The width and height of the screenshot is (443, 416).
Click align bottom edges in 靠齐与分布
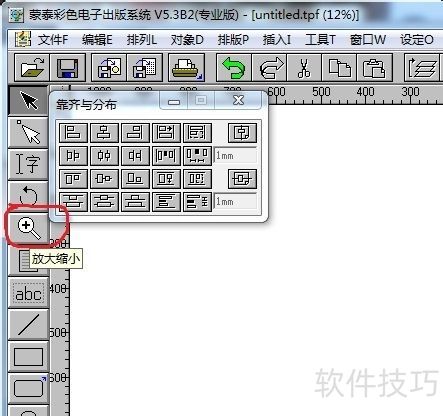(135, 179)
